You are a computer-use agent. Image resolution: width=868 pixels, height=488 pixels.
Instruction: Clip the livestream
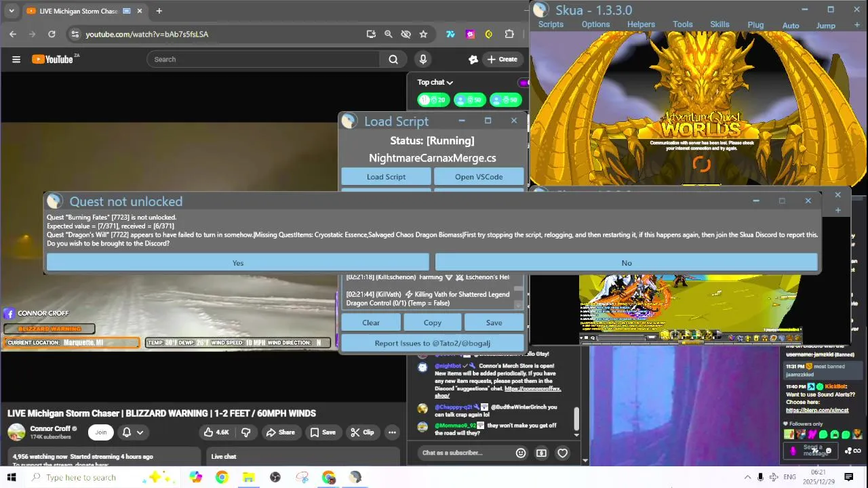tap(361, 432)
